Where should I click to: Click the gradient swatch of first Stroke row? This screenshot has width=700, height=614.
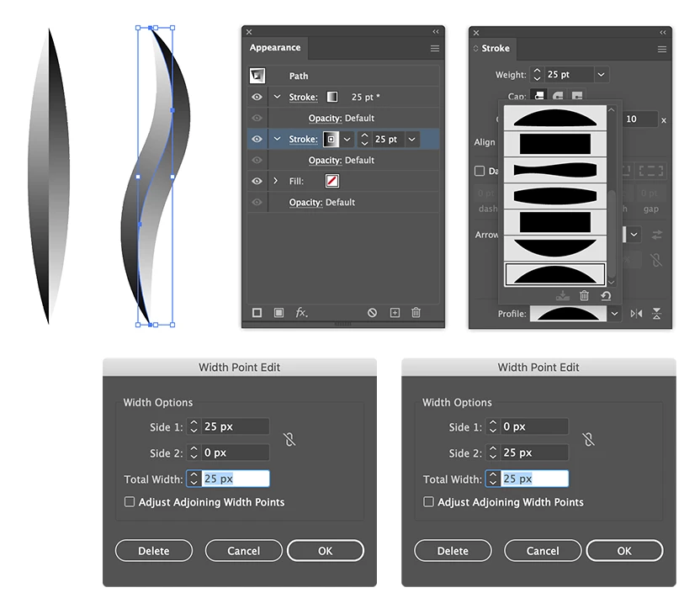tap(332, 97)
